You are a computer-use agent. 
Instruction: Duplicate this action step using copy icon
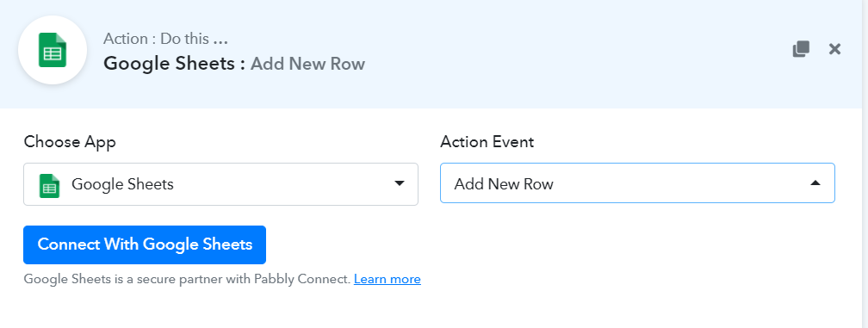801,49
